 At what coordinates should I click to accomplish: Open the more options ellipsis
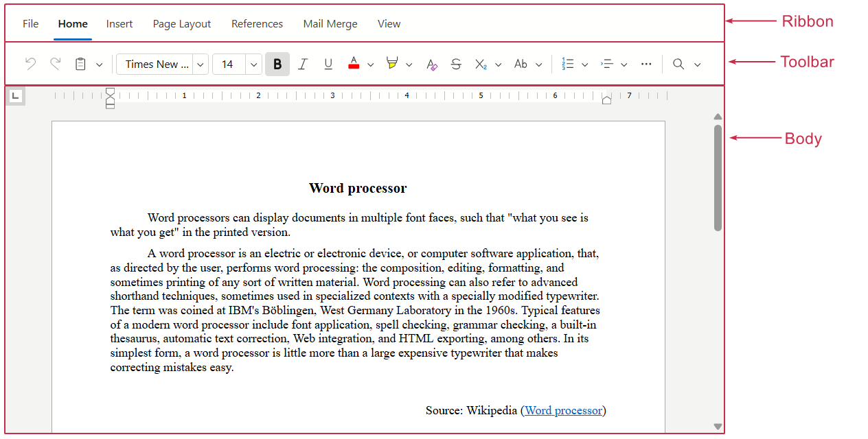646,64
